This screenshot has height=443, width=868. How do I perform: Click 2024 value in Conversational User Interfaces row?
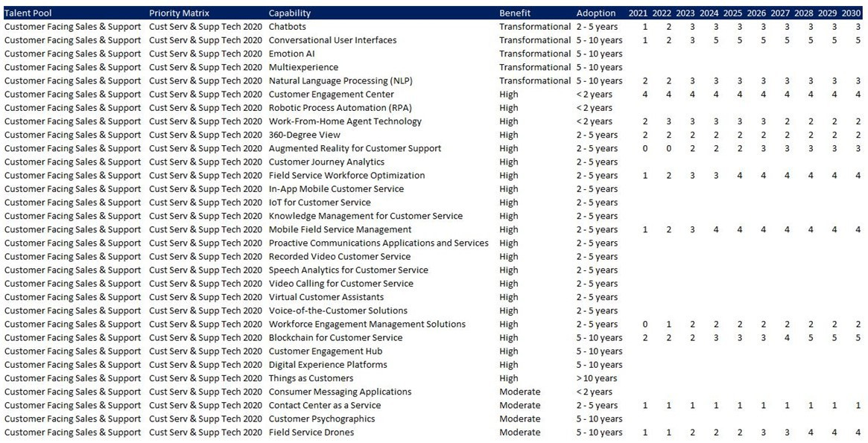click(716, 40)
